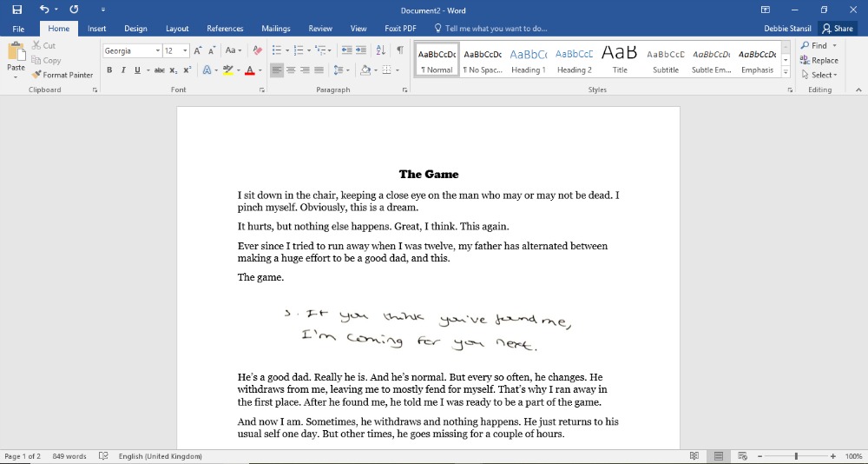
Task: Sort the selected text alphabetically
Action: click(380, 50)
